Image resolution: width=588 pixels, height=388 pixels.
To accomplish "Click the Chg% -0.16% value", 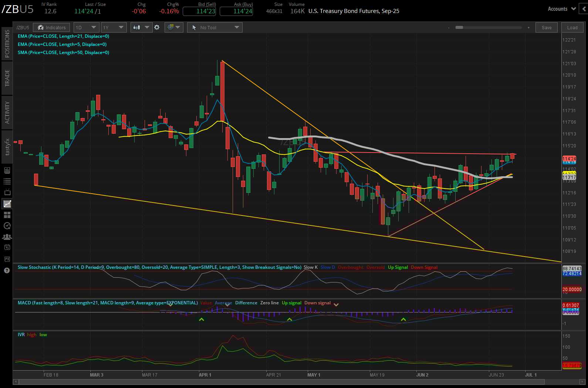I will (169, 11).
